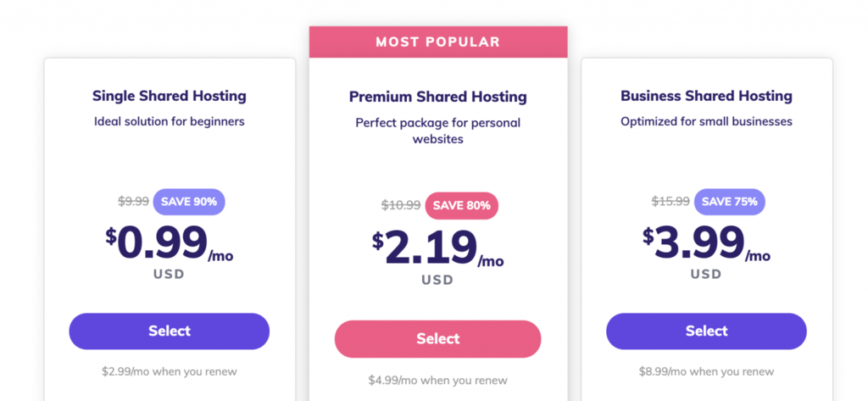The height and width of the screenshot is (401, 868).
Task: Select the Single Shared Hosting plan button
Action: click(169, 331)
